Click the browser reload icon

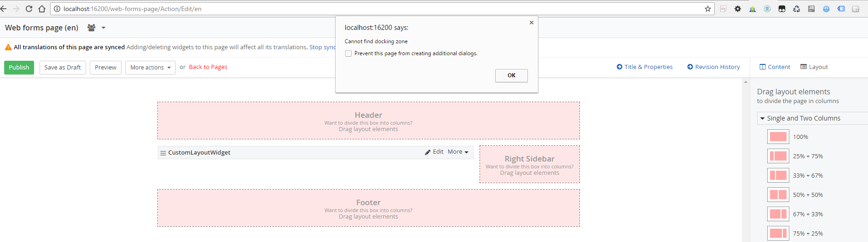click(x=29, y=9)
